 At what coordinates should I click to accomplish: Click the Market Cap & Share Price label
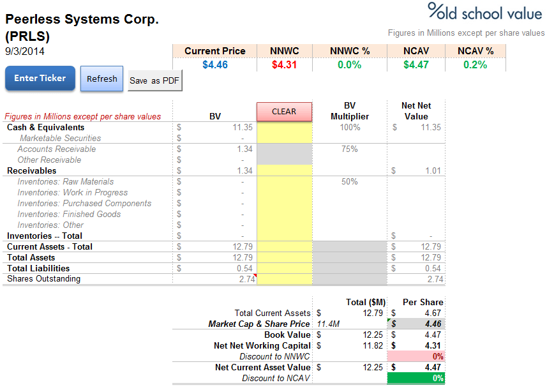(259, 324)
